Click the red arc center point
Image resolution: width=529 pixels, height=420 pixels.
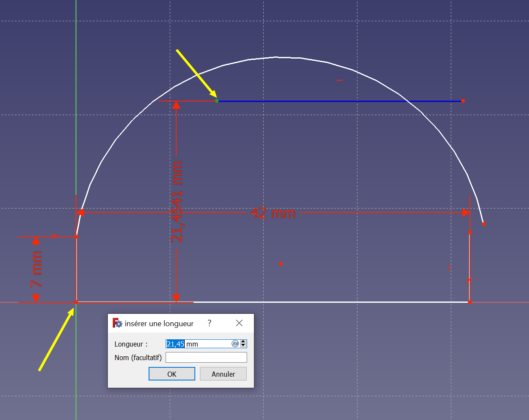[x=281, y=264]
